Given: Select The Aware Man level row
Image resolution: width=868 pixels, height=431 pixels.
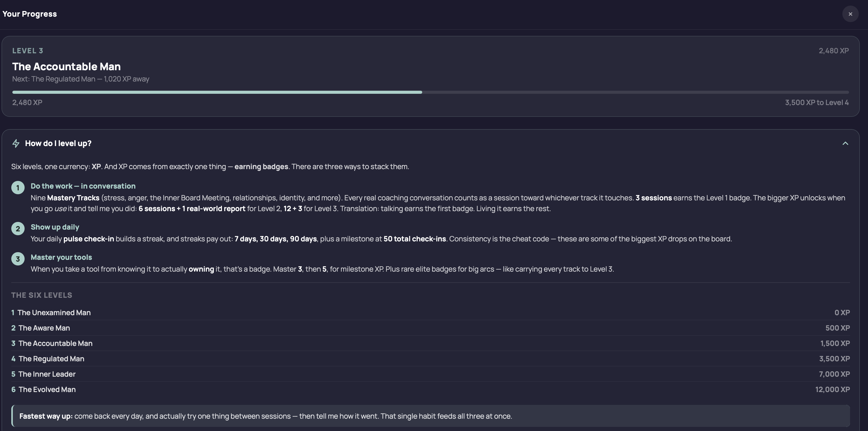Looking at the screenshot, I should click(x=430, y=328).
